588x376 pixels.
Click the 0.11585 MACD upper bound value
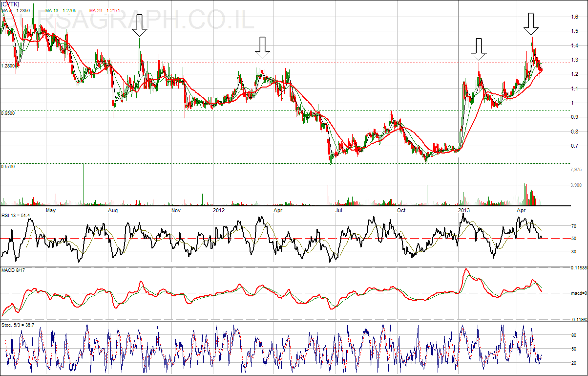click(578, 268)
